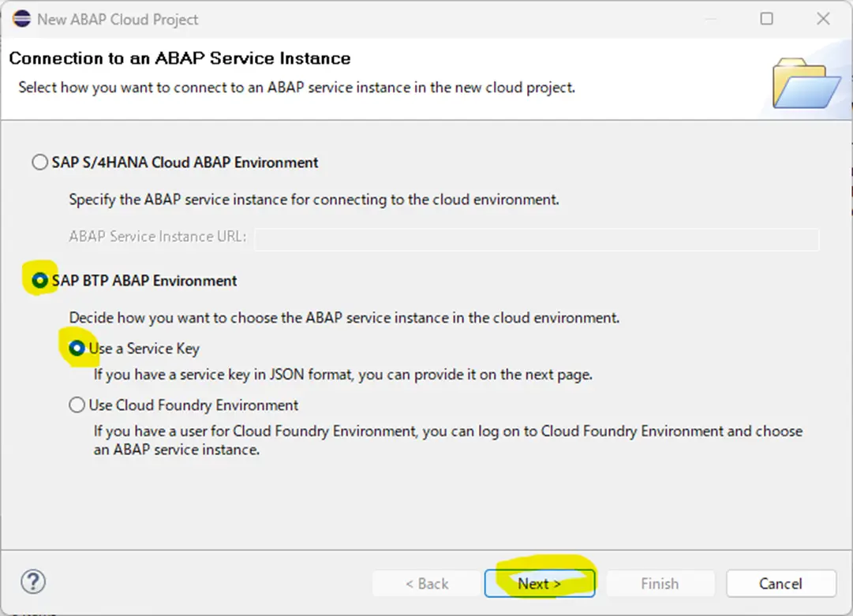The width and height of the screenshot is (853, 616).
Task: Open help via the question mark icon
Action: point(33,582)
